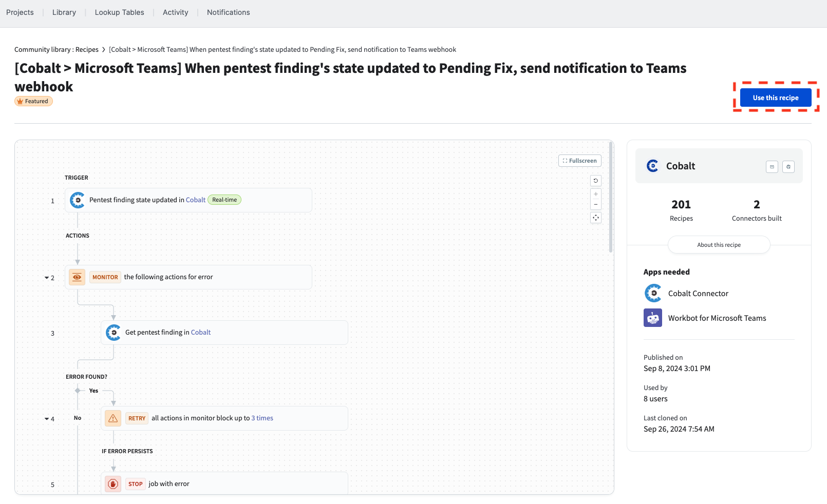Click Community library : Recipes breadcrumb

tap(57, 50)
